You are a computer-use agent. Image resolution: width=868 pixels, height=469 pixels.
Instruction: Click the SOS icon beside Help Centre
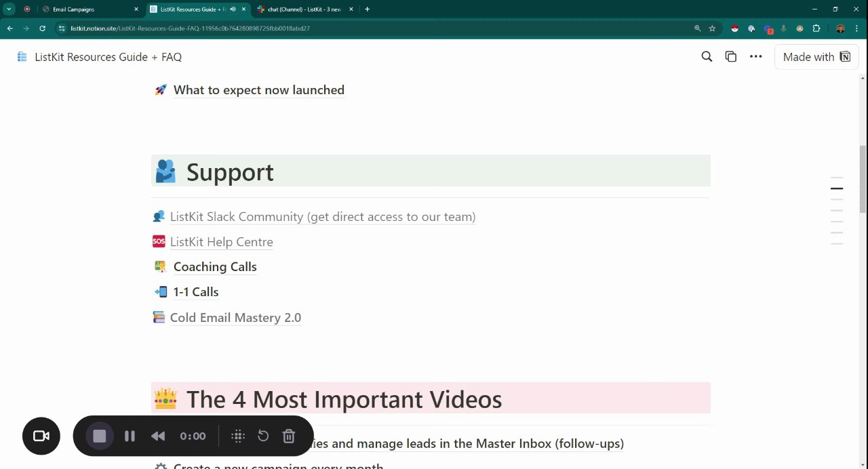click(x=159, y=241)
